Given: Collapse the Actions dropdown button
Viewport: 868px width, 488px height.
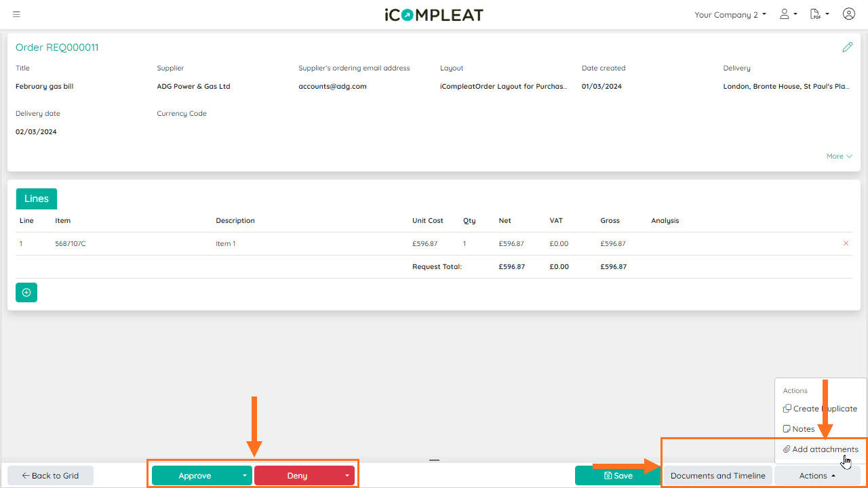Looking at the screenshot, I should tap(817, 476).
